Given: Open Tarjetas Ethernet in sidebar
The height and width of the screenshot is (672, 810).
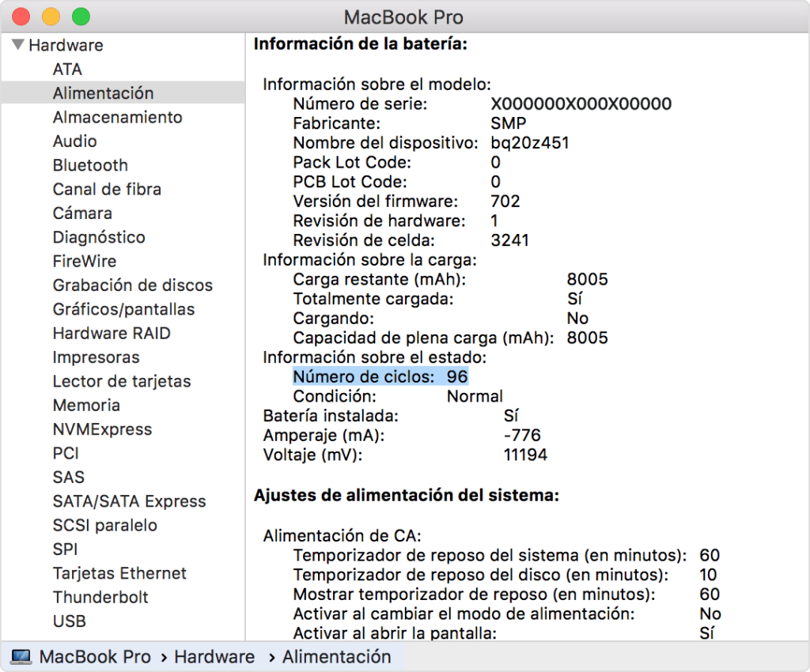Looking at the screenshot, I should 119,573.
